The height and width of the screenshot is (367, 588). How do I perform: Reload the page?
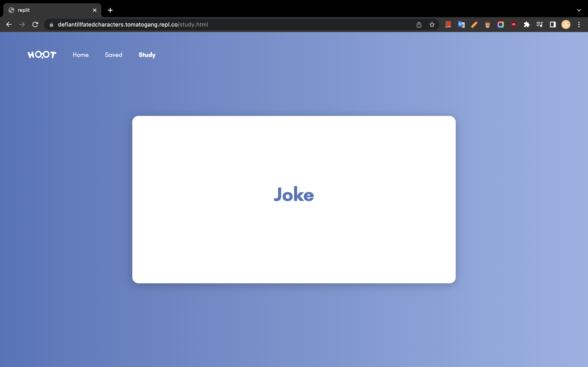pyautogui.click(x=35, y=24)
